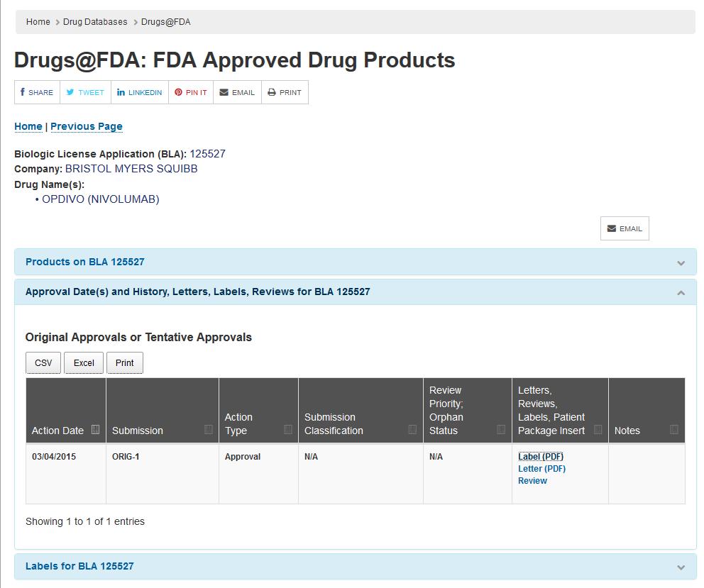Click the Drugs@FDA page title heading
The height and width of the screenshot is (588, 704).
click(235, 60)
